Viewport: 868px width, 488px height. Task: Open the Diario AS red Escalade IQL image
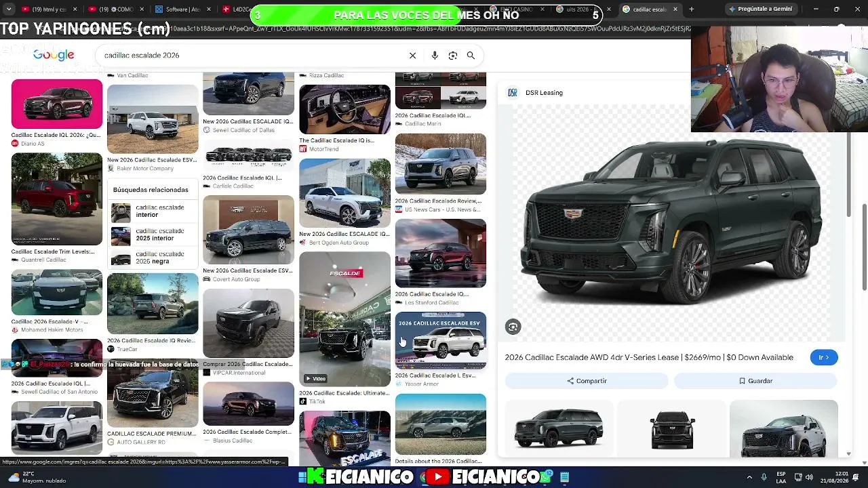click(x=57, y=104)
